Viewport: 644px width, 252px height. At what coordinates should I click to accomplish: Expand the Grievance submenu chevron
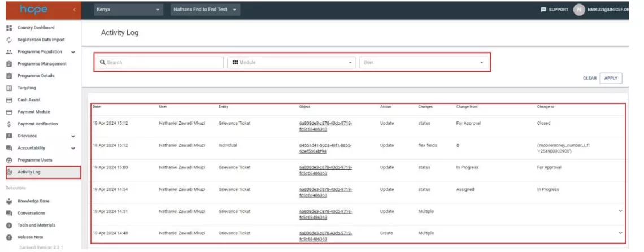pyautogui.click(x=73, y=136)
